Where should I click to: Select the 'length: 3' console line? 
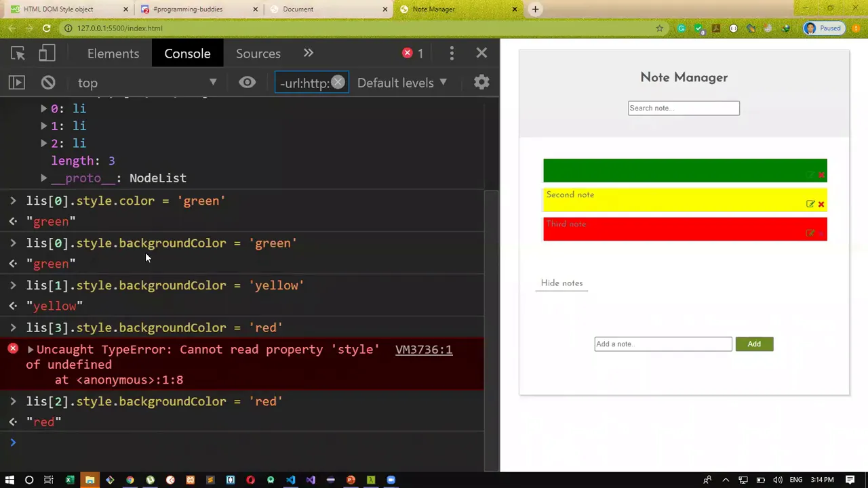pyautogui.click(x=83, y=161)
